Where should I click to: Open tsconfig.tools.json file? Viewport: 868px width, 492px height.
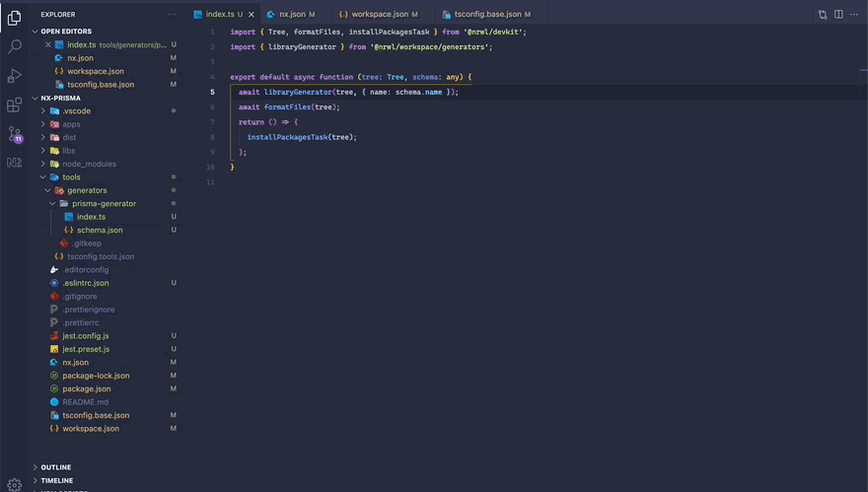pyautogui.click(x=101, y=256)
